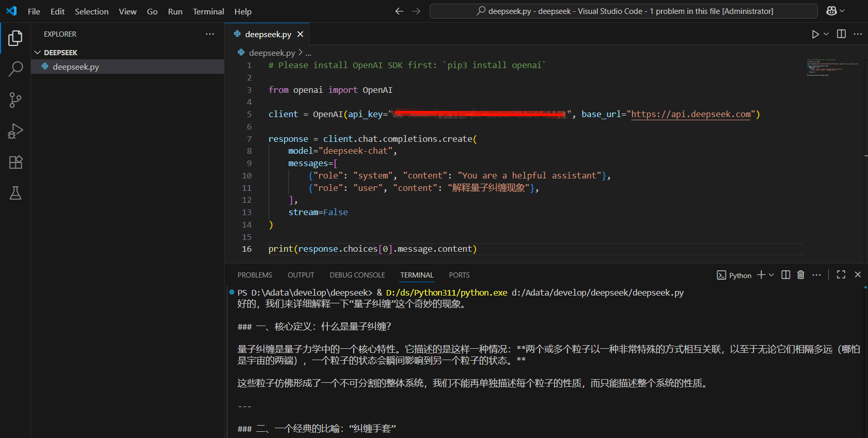868x438 pixels.
Task: Open the Source Control view
Action: point(15,100)
